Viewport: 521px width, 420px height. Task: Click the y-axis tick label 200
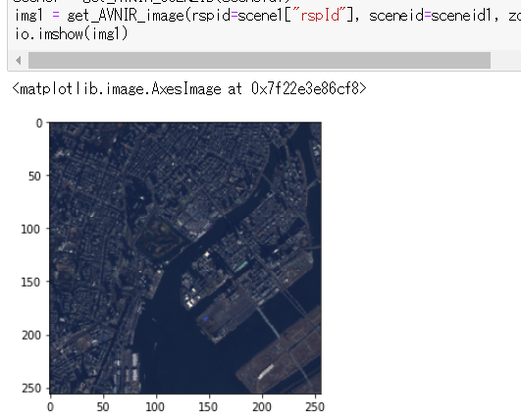click(x=31, y=336)
